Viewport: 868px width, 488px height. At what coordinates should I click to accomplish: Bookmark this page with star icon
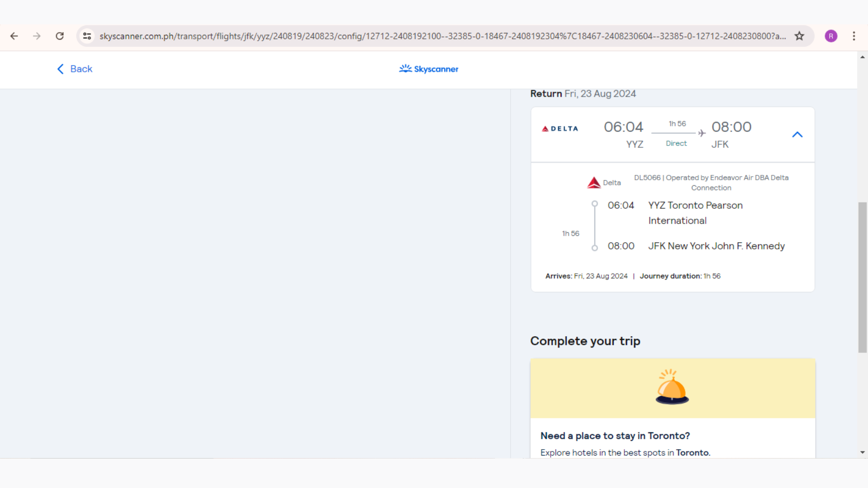point(799,36)
